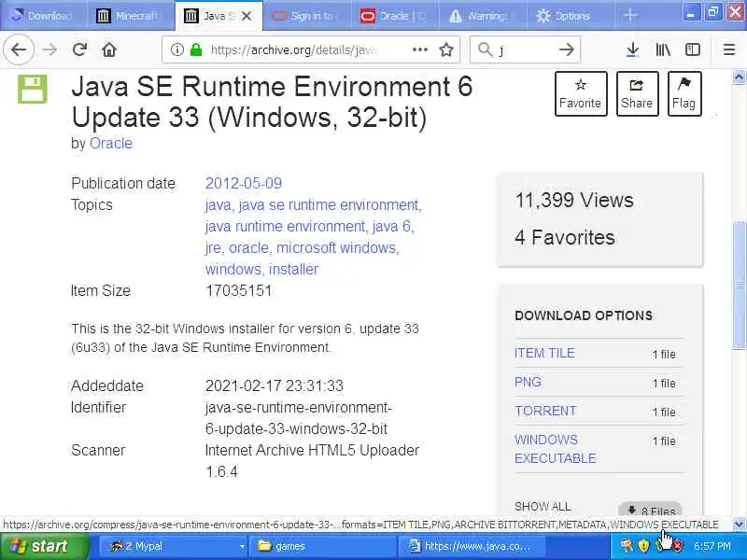The width and height of the screenshot is (747, 560).
Task: Open the 2012-05-09 publication date link
Action: click(x=244, y=183)
